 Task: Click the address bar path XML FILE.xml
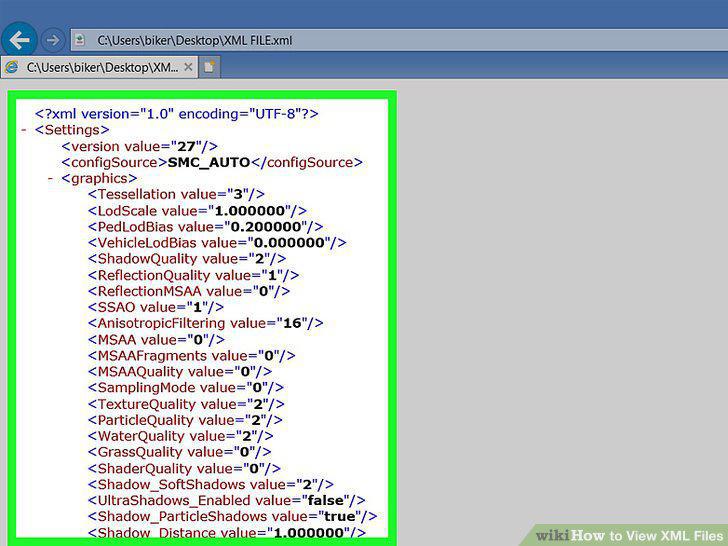(195, 40)
